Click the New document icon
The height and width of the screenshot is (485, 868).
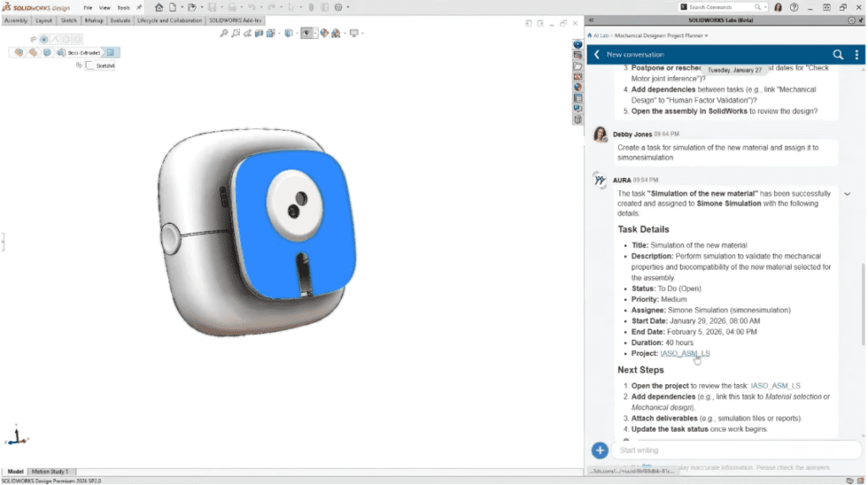[x=172, y=8]
